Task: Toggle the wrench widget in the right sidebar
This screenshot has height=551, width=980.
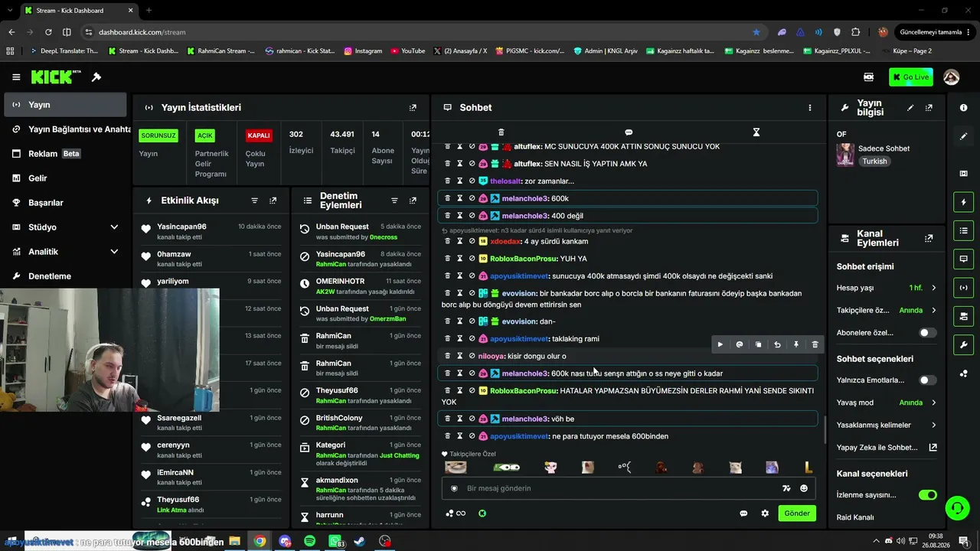Action: tap(963, 344)
